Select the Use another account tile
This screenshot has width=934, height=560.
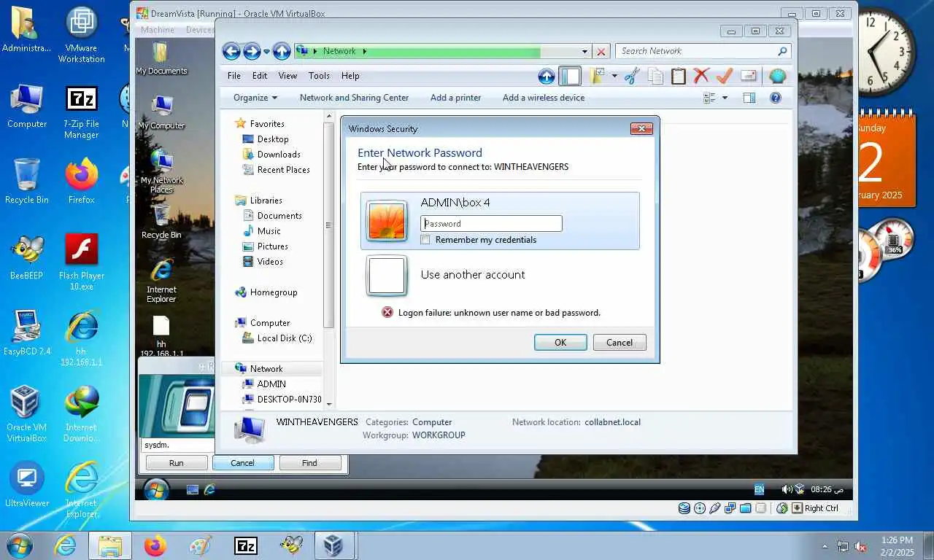pyautogui.click(x=500, y=275)
